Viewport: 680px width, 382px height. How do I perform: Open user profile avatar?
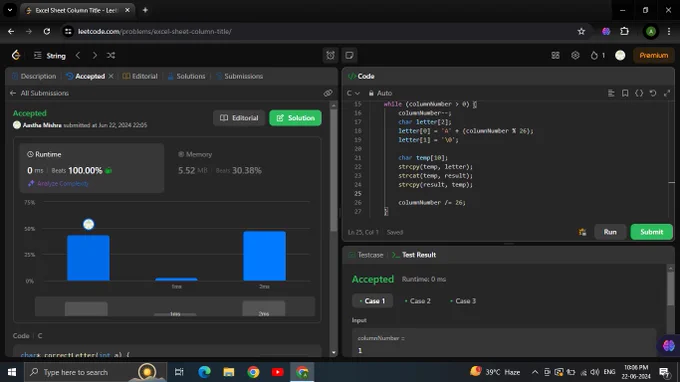coord(620,55)
